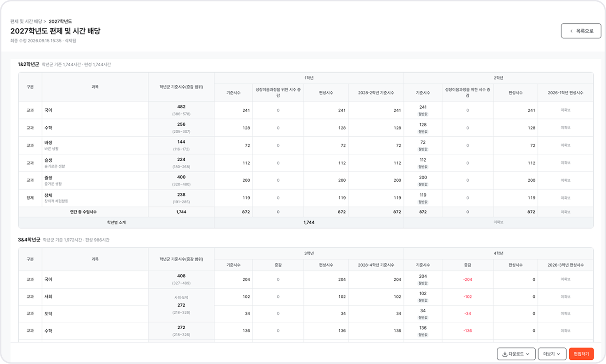The image size is (606, 364).
Task: Select the red -102 증감 value
Action: [468, 297]
